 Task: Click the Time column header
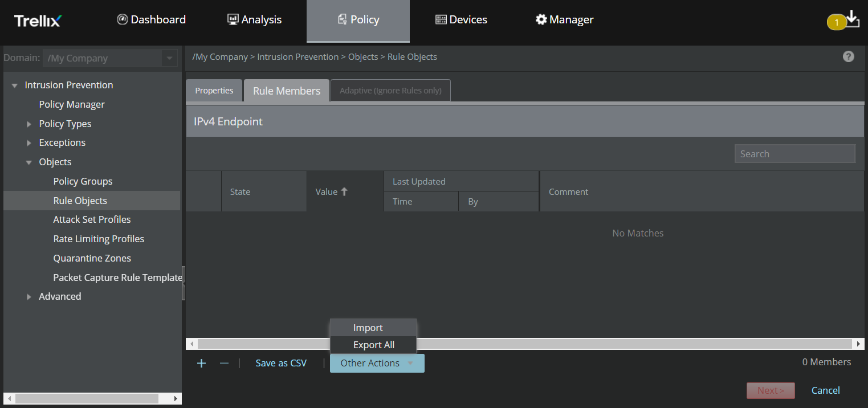click(x=421, y=201)
